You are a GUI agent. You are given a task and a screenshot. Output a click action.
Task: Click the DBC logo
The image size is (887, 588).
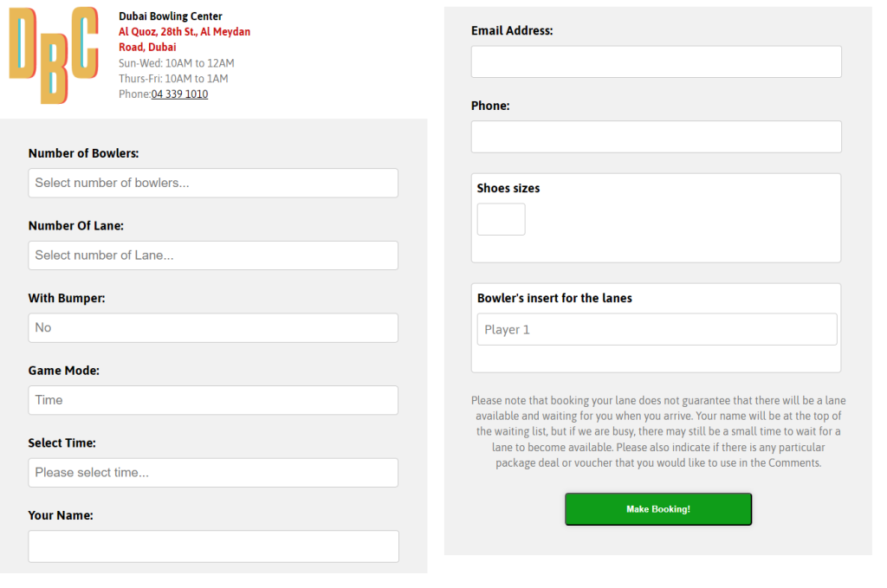(53, 55)
